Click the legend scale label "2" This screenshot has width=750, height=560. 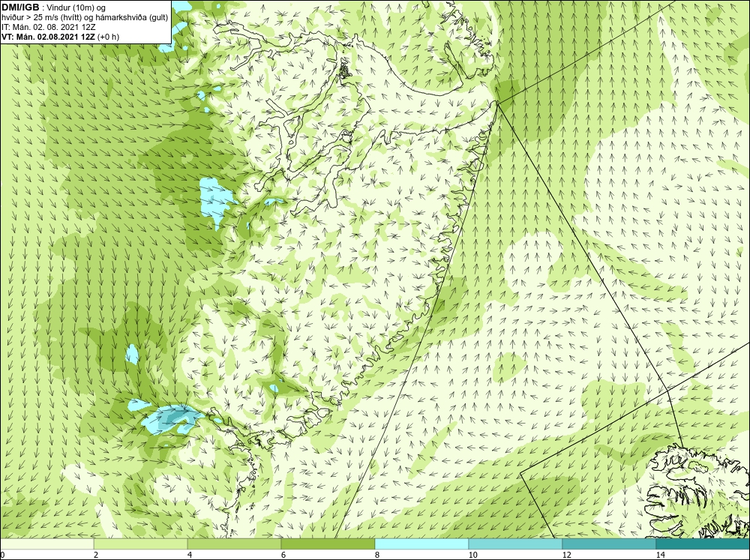click(96, 555)
